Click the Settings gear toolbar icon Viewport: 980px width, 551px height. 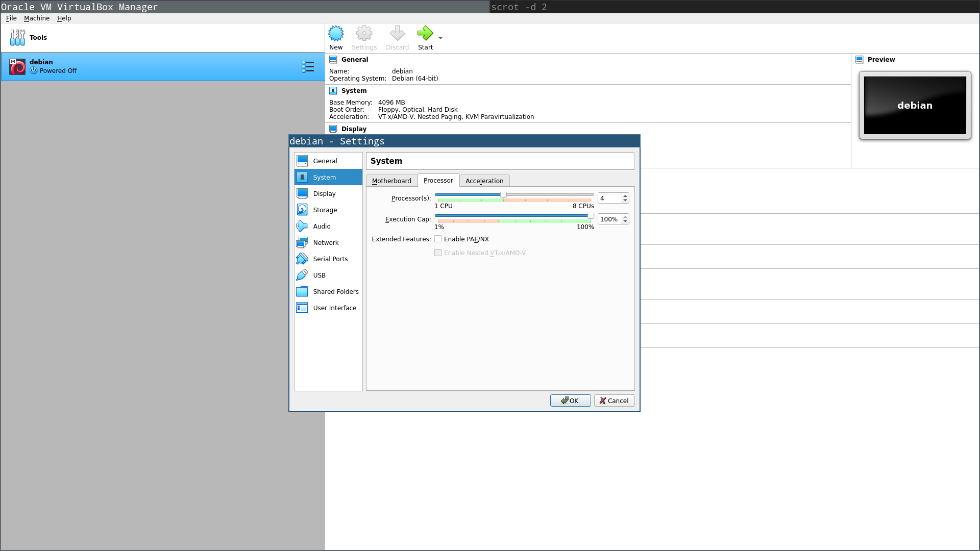coord(364,34)
